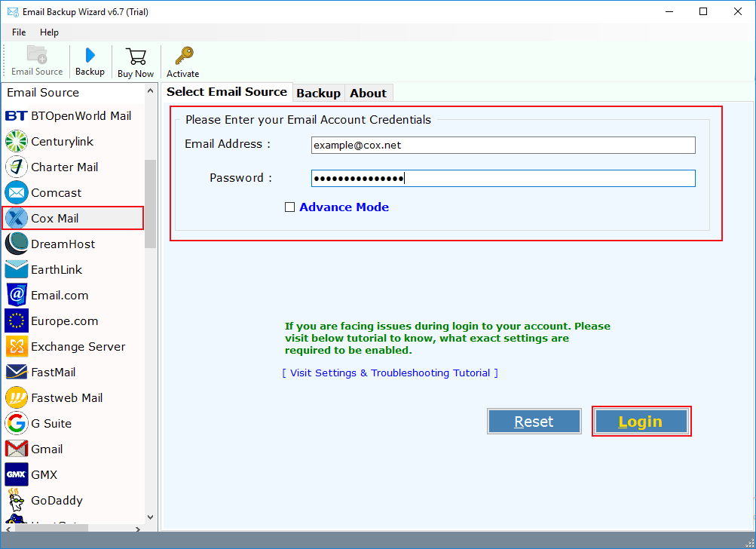Open the About tab
The height and width of the screenshot is (549, 756).
click(x=368, y=92)
